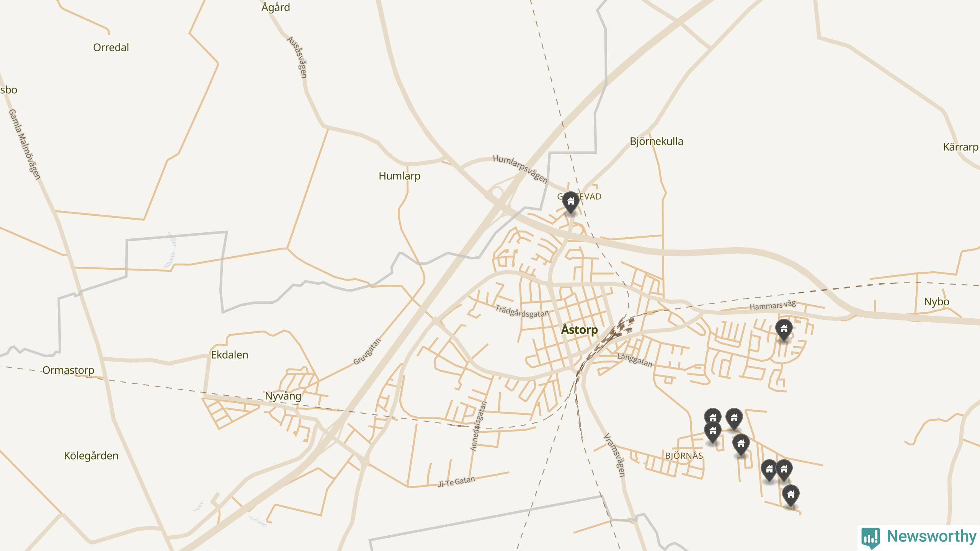Click the Björnekulla place name

656,141
